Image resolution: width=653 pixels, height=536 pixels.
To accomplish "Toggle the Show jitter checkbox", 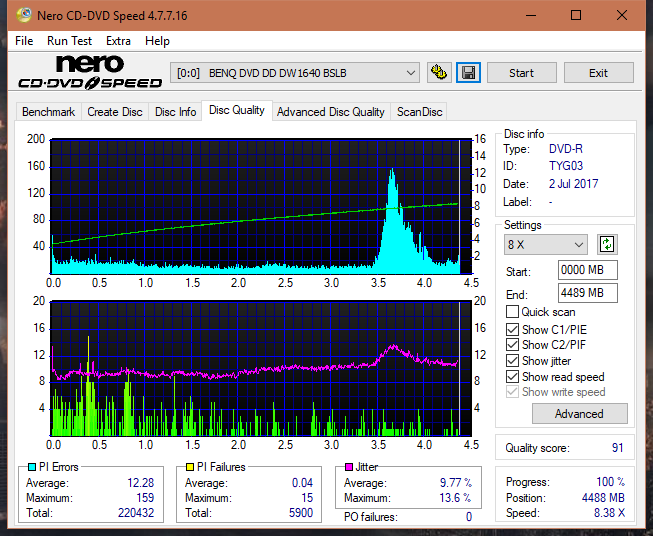I will click(x=512, y=361).
